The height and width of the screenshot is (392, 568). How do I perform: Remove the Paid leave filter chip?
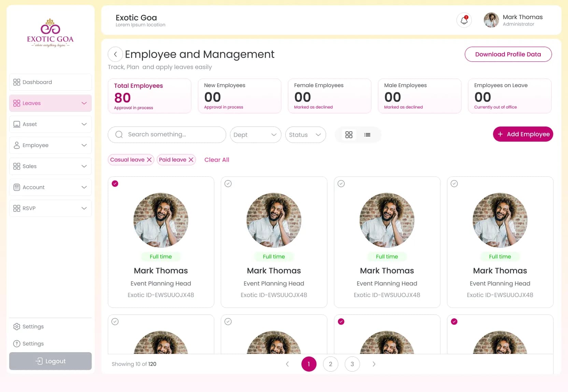(191, 160)
